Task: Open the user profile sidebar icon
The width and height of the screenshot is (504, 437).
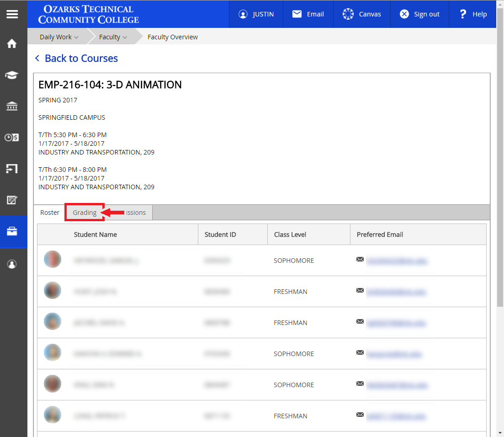Action: (12, 264)
